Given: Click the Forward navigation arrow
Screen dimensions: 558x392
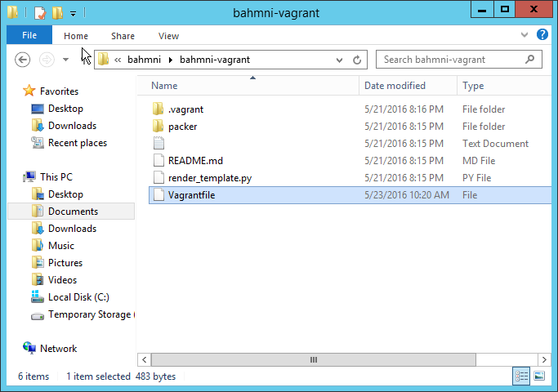Looking at the screenshot, I should pyautogui.click(x=47, y=60).
